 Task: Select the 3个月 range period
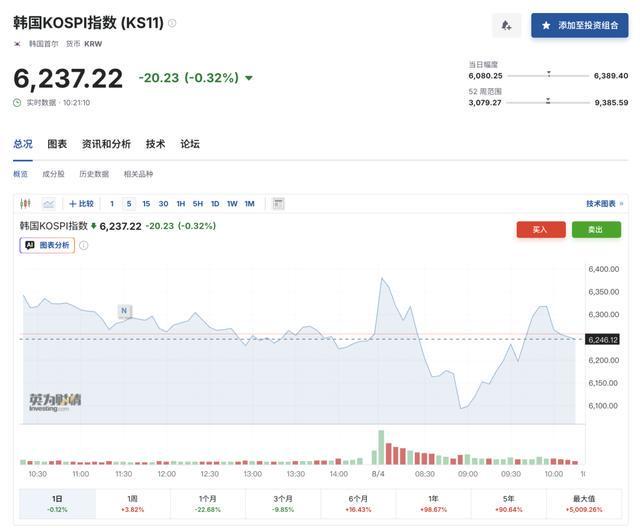[x=283, y=504]
